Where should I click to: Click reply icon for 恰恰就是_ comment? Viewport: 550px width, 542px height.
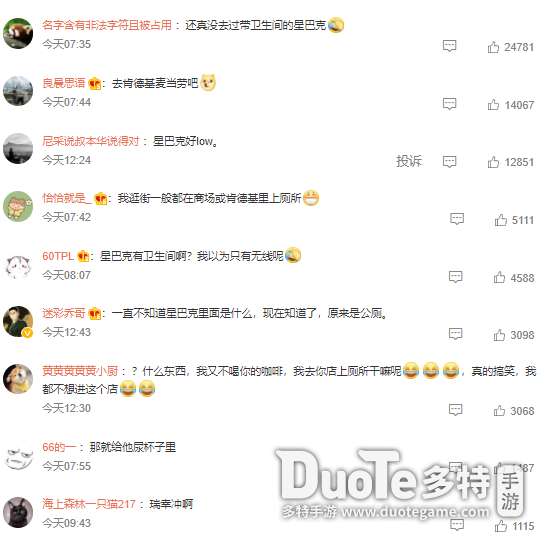click(x=457, y=219)
